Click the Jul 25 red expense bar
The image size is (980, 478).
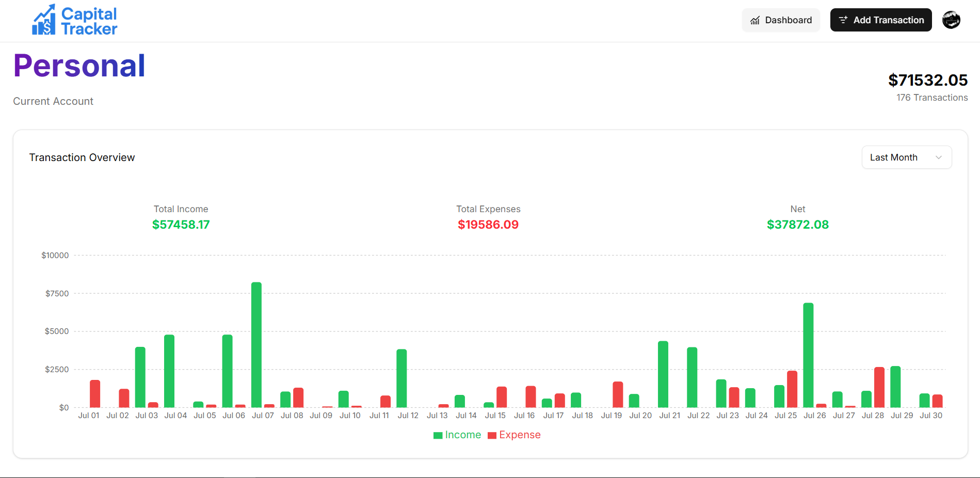pyautogui.click(x=792, y=389)
